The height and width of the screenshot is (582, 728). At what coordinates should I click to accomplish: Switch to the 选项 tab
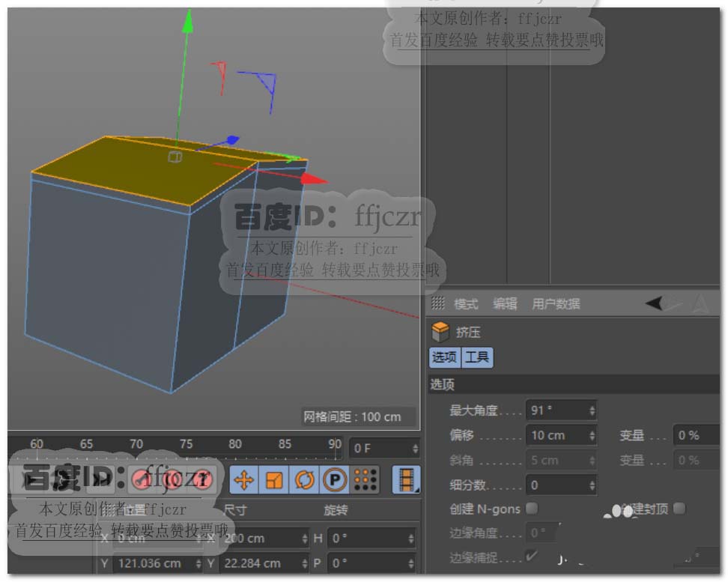click(x=445, y=357)
